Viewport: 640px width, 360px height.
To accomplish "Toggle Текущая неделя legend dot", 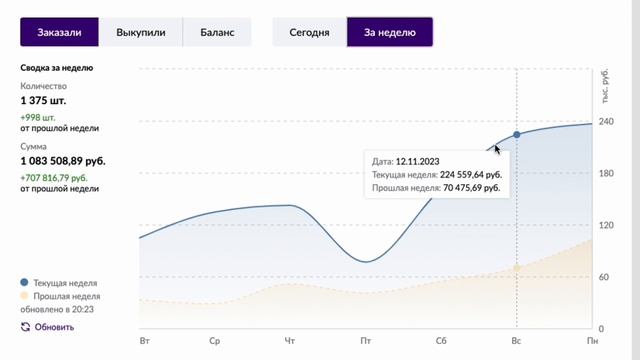I will pyautogui.click(x=24, y=282).
